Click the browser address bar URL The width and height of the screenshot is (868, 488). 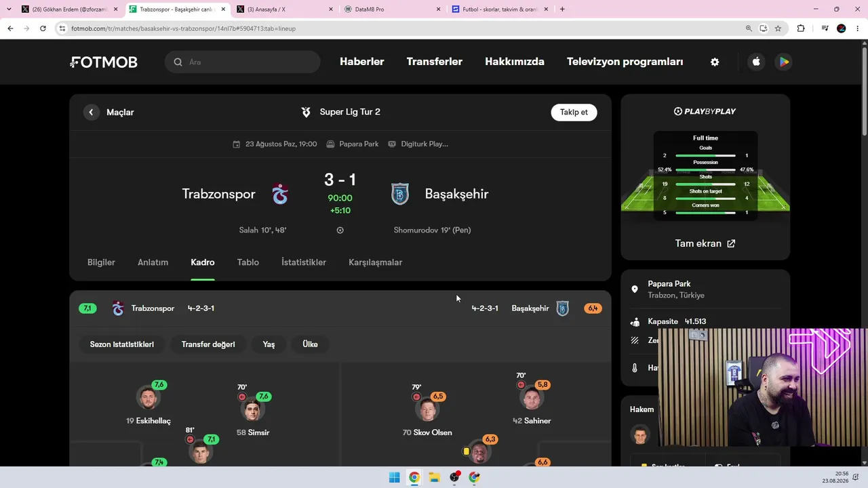(183, 28)
